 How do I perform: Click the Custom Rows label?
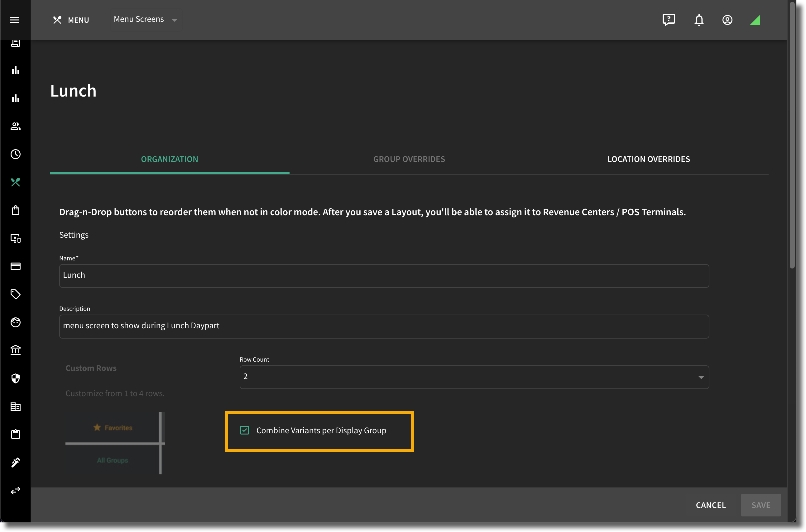(x=91, y=368)
